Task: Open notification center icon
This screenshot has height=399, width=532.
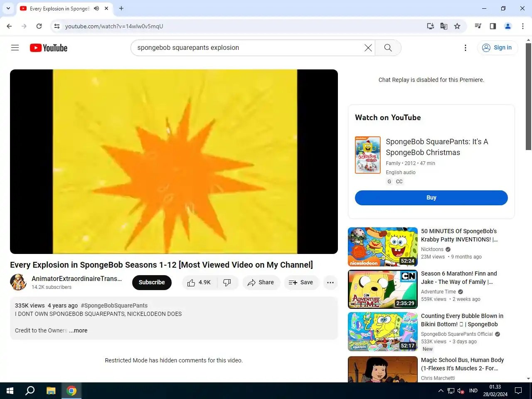Action: [518, 391]
